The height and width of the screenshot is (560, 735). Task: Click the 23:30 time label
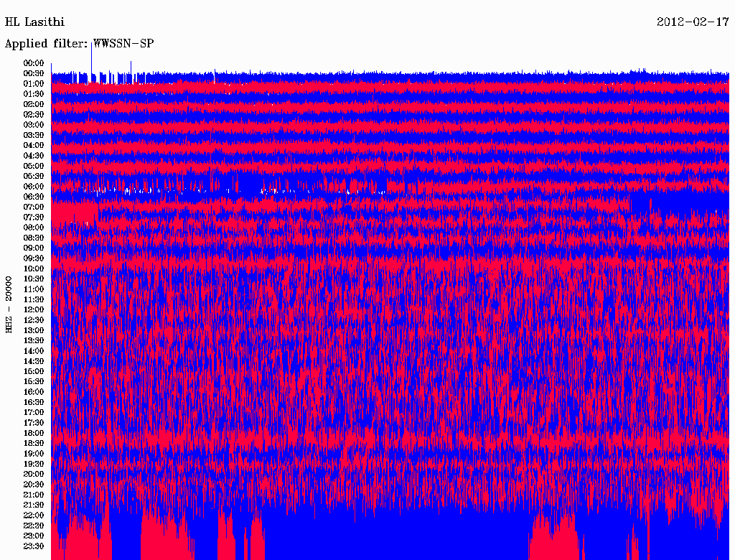pos(34,546)
